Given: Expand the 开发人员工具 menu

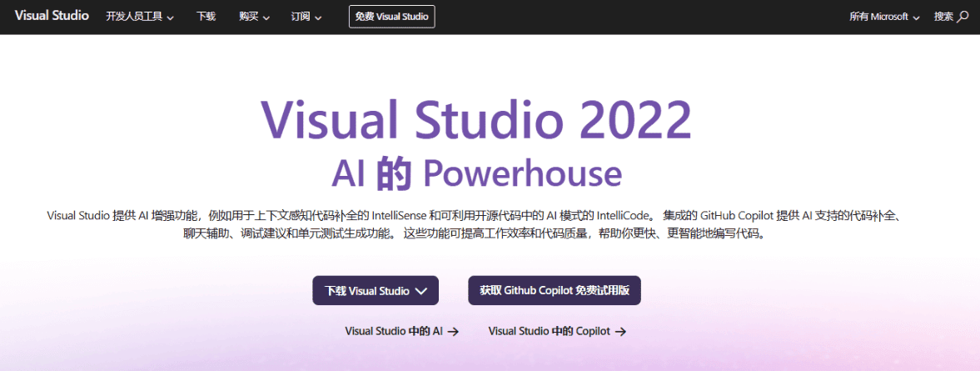Looking at the screenshot, I should (x=139, y=17).
